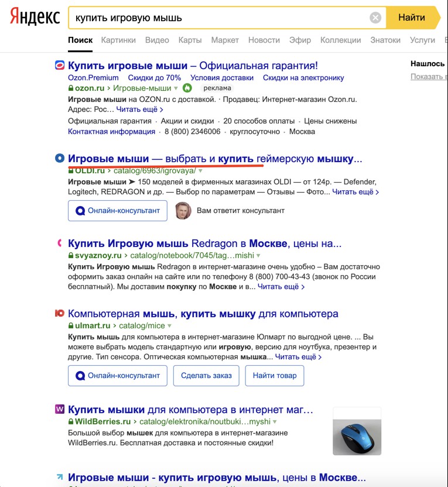Open the Эфир tab
Screen dimensions: 448x487
[x=300, y=40]
